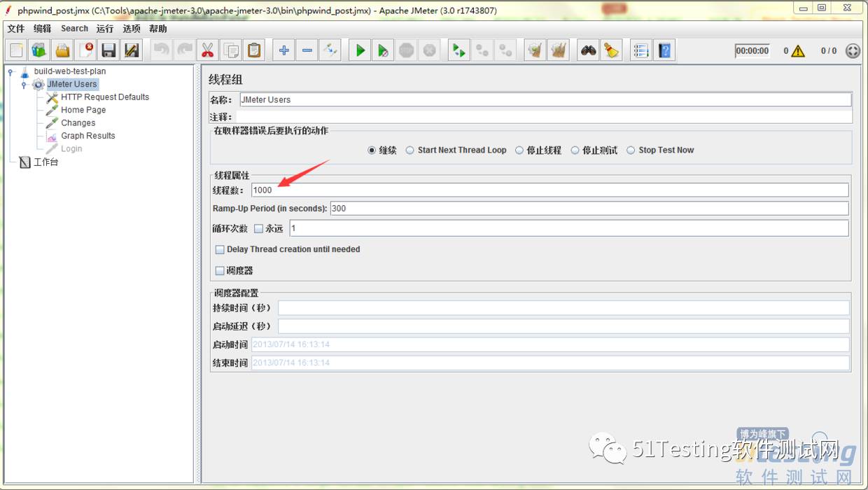Click the yellow warning triangle indicator

click(798, 51)
